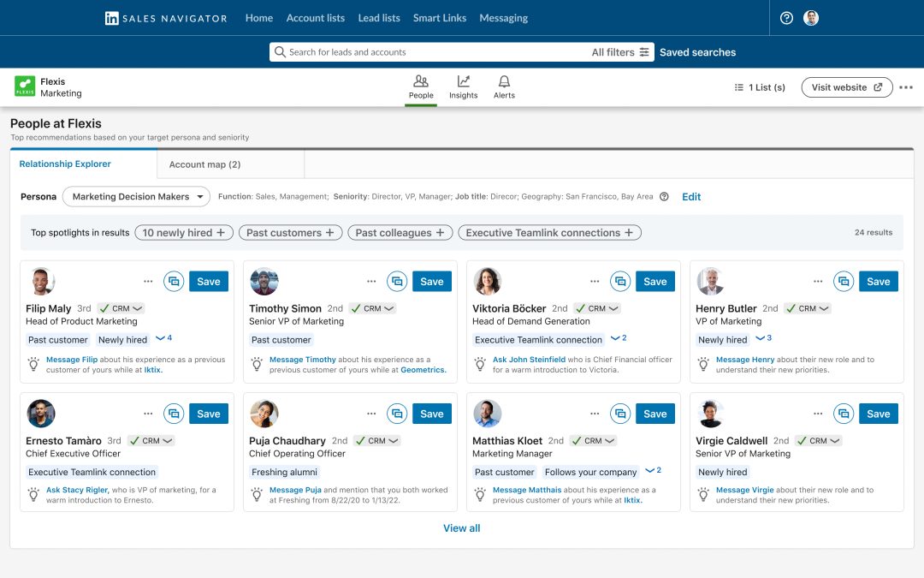
Task: Toggle the Past colleagues spotlight filter
Action: coord(400,233)
